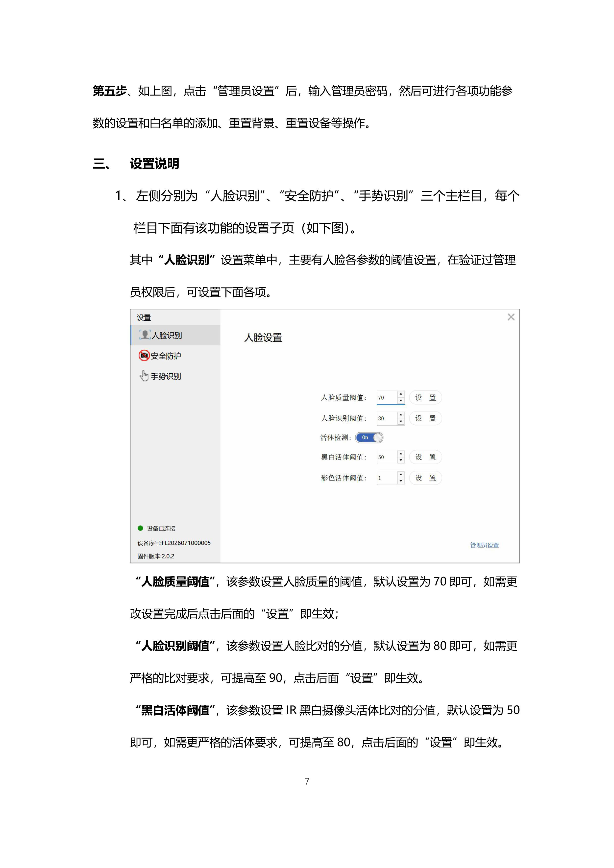Image resolution: width=614 pixels, height=868 pixels.
Task: Click the 彩色活体阈值 value field showing 1
Action: pyautogui.click(x=387, y=478)
